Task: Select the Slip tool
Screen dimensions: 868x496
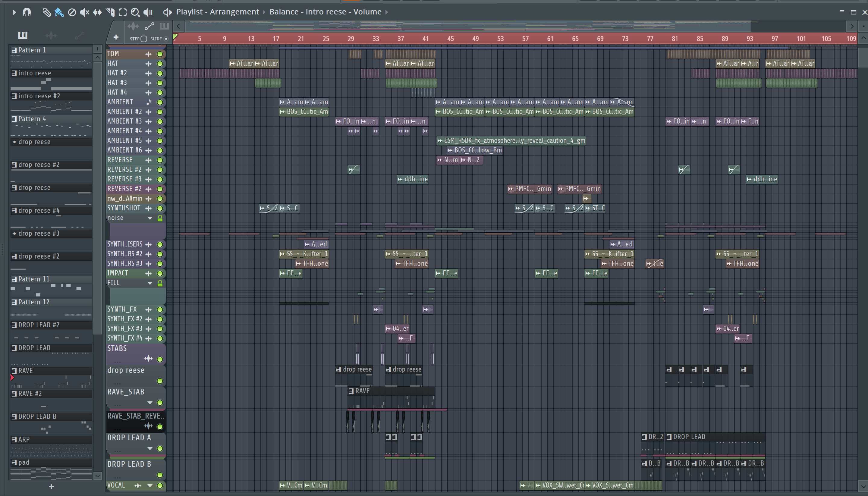Action: coord(97,13)
